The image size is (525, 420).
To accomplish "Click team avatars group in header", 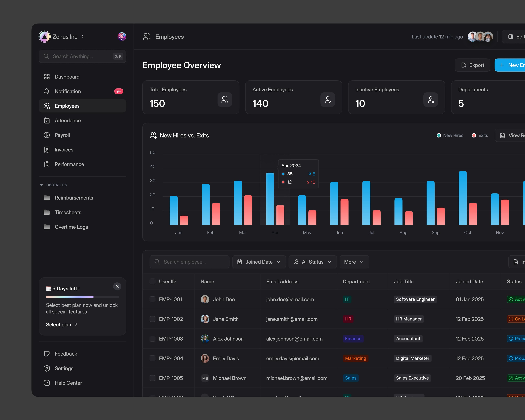I will (x=480, y=37).
